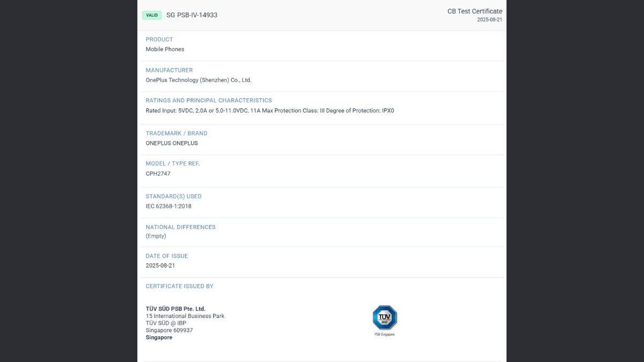Click the Ratings and Principal Characteristics label
The image size is (644, 362).
coord(209,100)
